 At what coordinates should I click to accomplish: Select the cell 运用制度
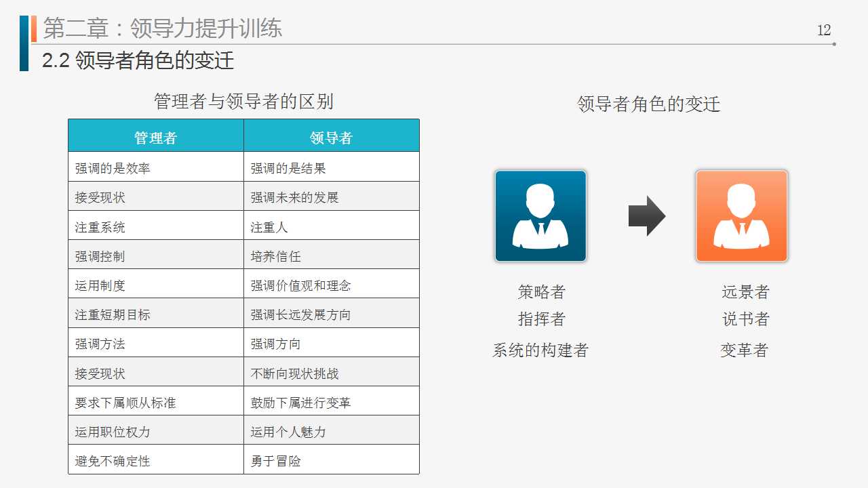[x=156, y=283]
